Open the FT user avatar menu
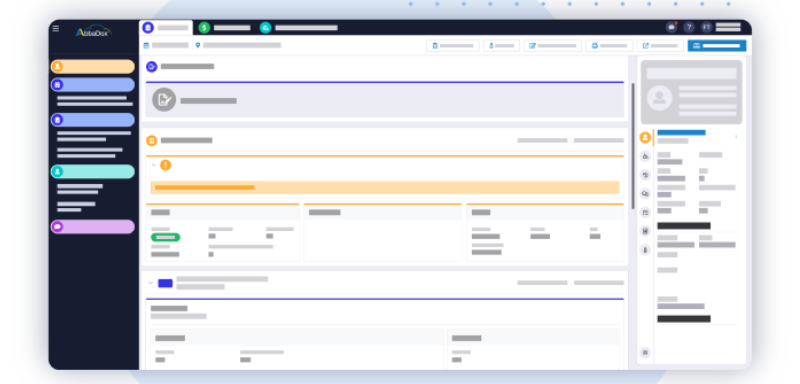This screenshot has width=800, height=384. coord(706,28)
